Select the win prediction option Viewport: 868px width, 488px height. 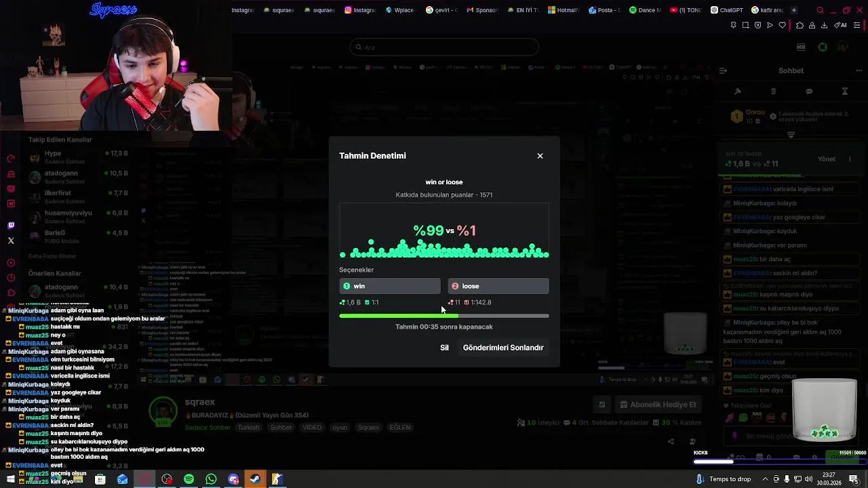coord(390,286)
